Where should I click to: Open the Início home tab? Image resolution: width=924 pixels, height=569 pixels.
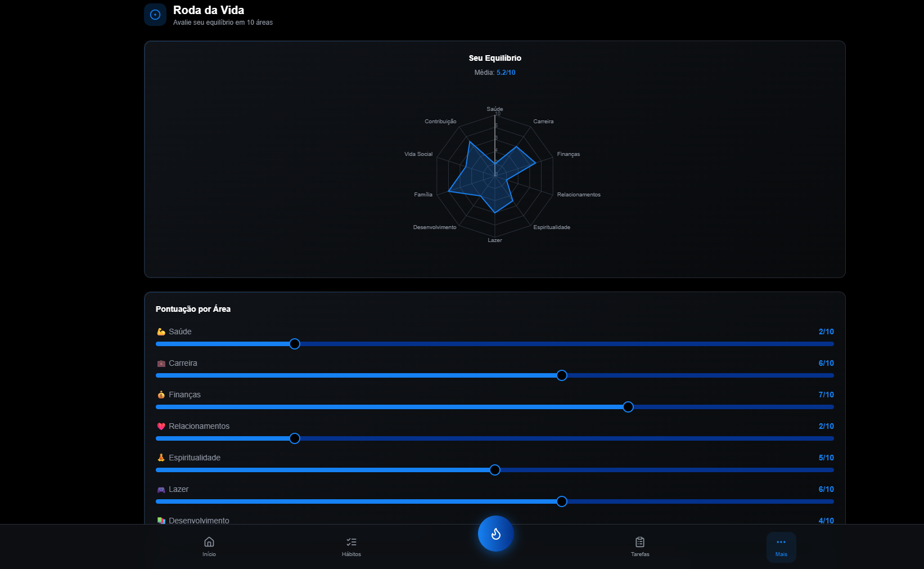pyautogui.click(x=209, y=546)
